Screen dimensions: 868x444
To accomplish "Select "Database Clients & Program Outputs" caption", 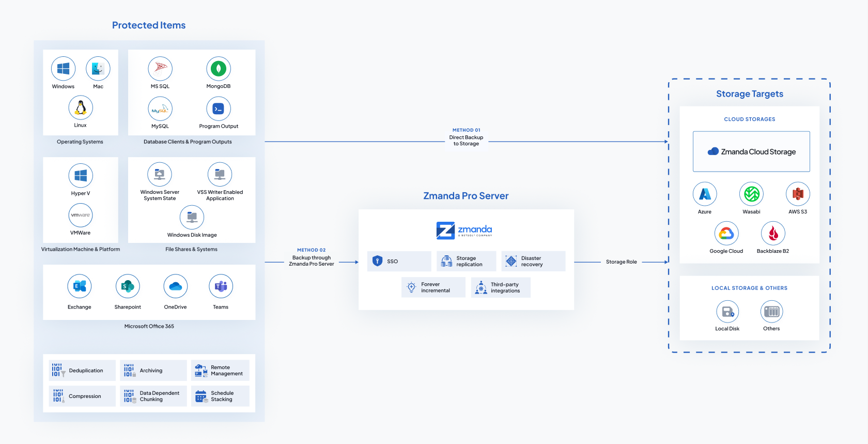I will (x=188, y=142).
